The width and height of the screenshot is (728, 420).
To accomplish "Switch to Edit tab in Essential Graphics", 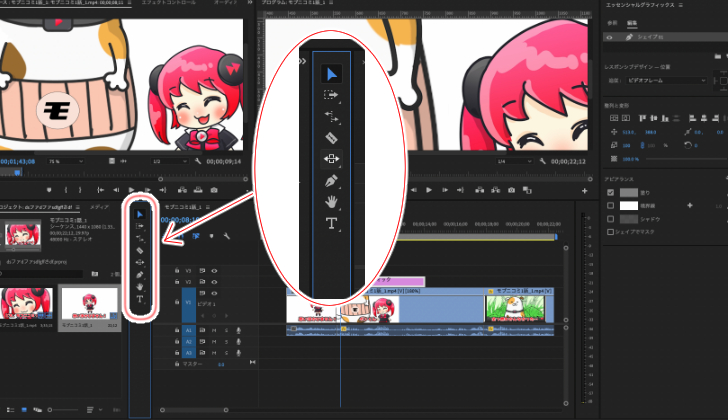I will point(632,23).
